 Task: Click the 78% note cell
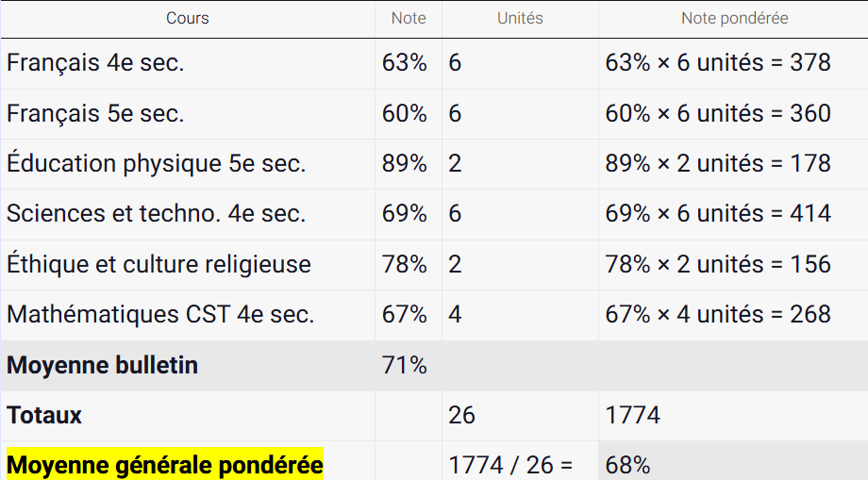405,265
